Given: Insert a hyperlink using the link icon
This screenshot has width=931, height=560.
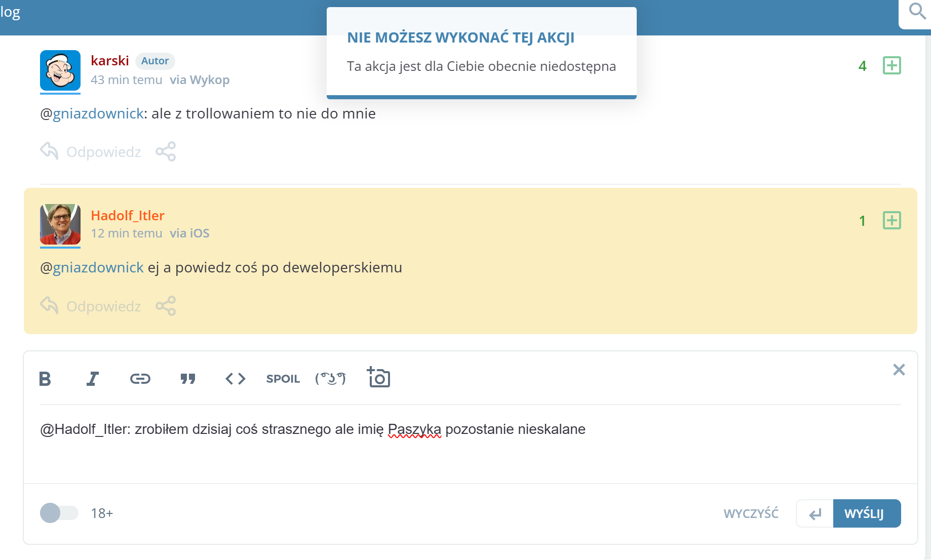Looking at the screenshot, I should (140, 379).
